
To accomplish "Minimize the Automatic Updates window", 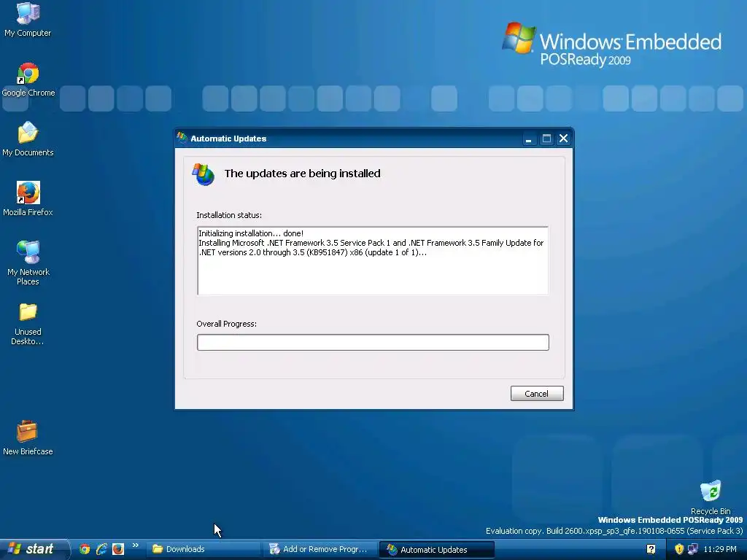I will tap(528, 139).
